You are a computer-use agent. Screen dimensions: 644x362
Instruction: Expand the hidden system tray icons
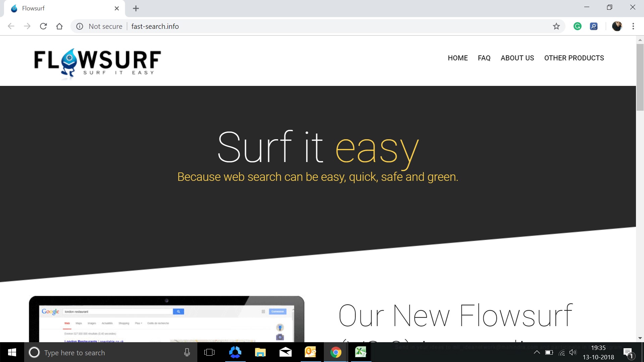click(537, 352)
